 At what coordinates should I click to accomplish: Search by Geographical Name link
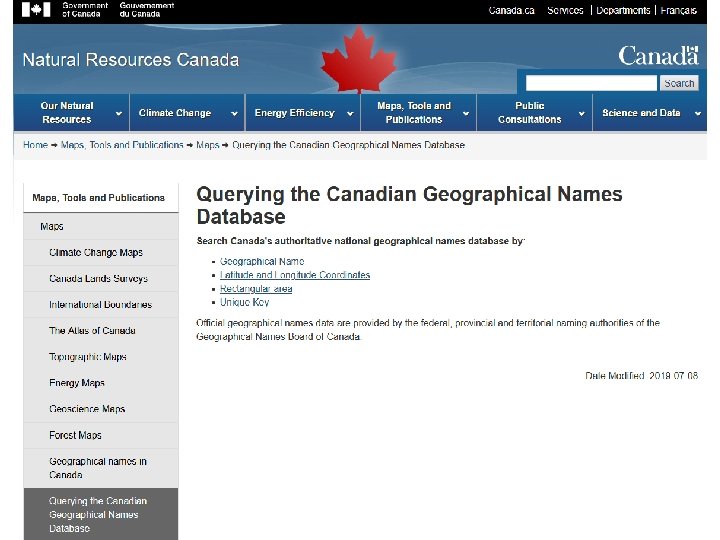tap(262, 261)
